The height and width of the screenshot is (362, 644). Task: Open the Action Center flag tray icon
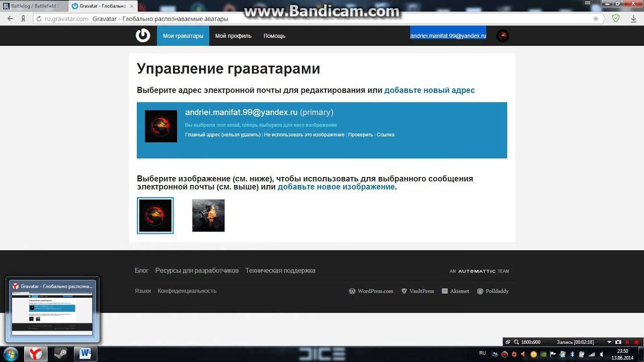click(553, 354)
